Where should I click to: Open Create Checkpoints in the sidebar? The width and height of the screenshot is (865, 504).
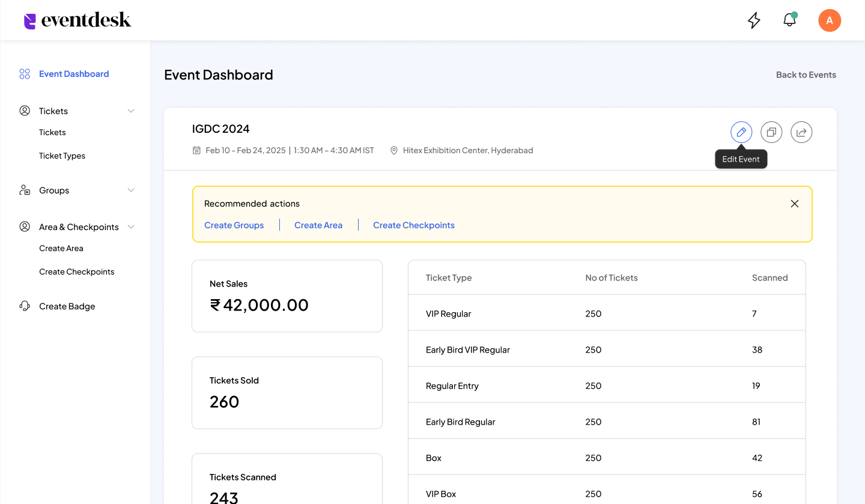coord(76,272)
